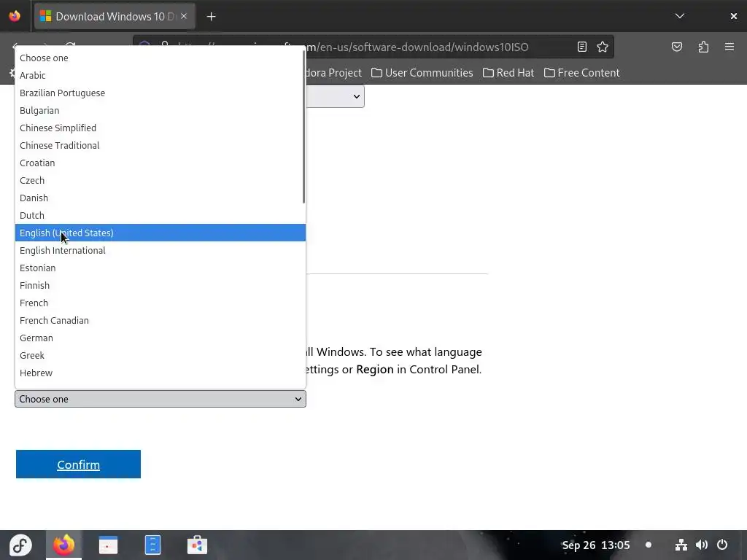The width and height of the screenshot is (747, 560).
Task: Select English International option
Action: click(160, 251)
